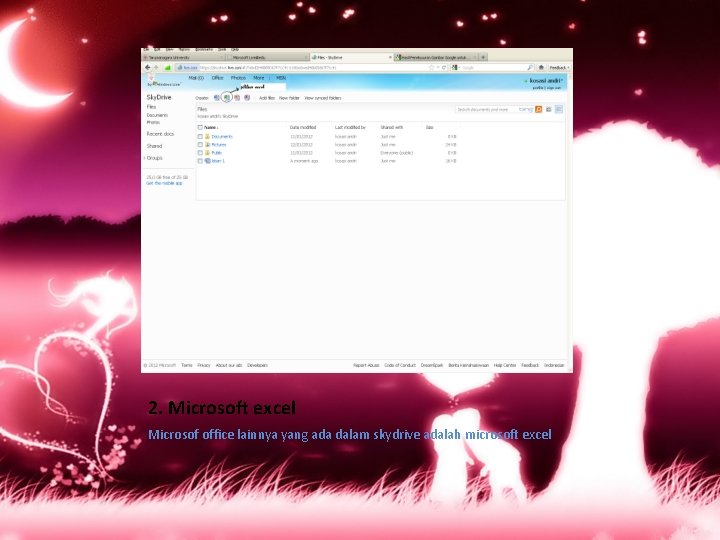Click the Public folder icon
Viewport: 720px width, 540px height.
[x=208, y=153]
